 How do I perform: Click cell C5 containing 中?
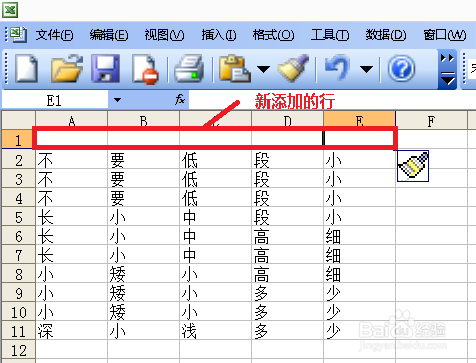pos(215,217)
